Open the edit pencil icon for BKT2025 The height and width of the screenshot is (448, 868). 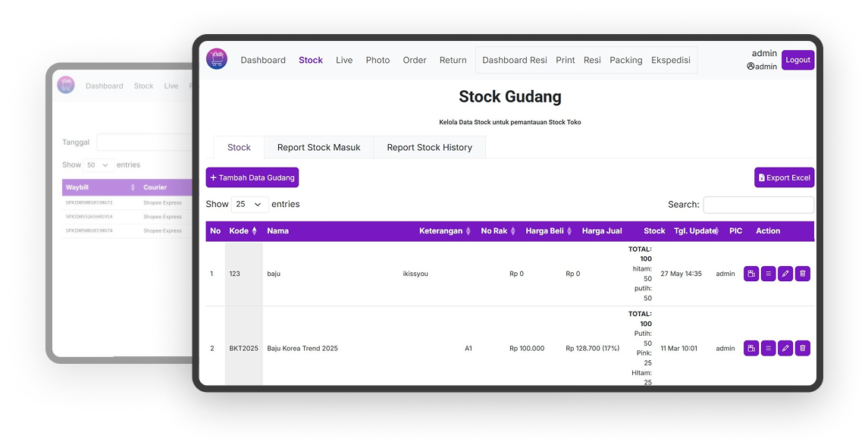785,348
